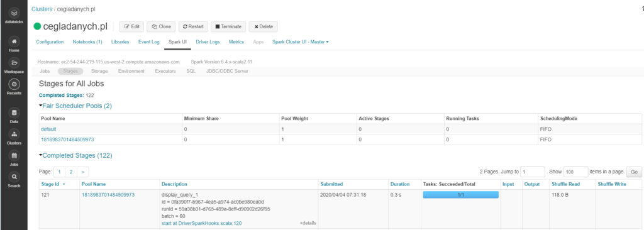Open the Environment sub-tab
This screenshot has width=644, height=230.
(x=131, y=71)
